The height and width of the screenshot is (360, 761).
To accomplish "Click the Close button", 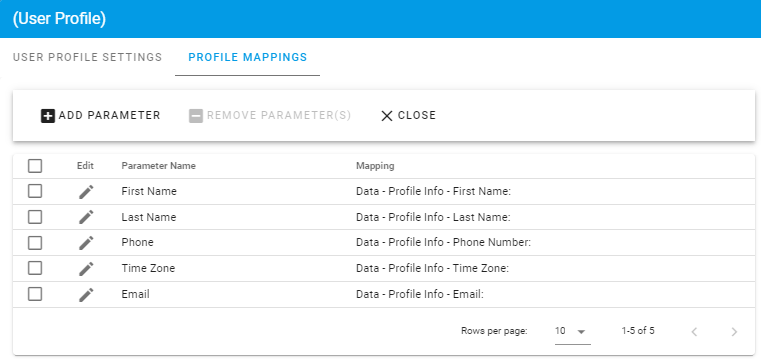I will [x=408, y=115].
